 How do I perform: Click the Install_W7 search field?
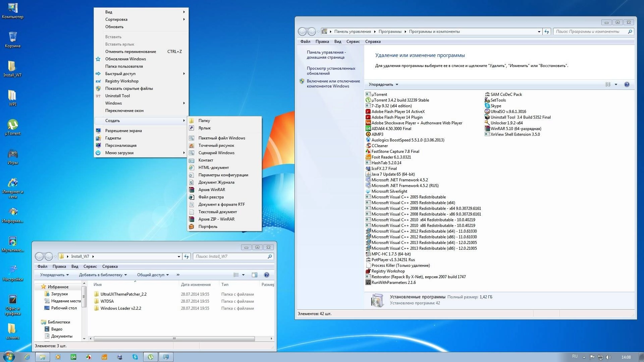(233, 256)
